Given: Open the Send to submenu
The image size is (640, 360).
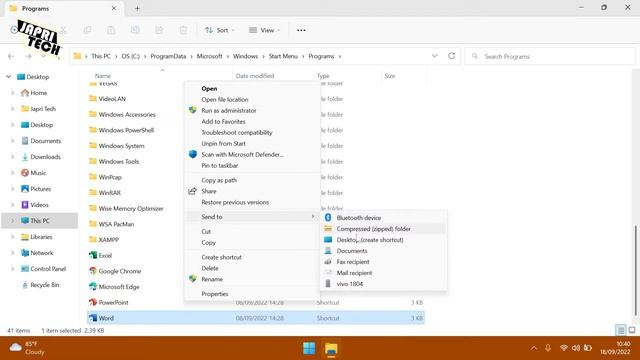Looking at the screenshot, I should click(252, 217).
